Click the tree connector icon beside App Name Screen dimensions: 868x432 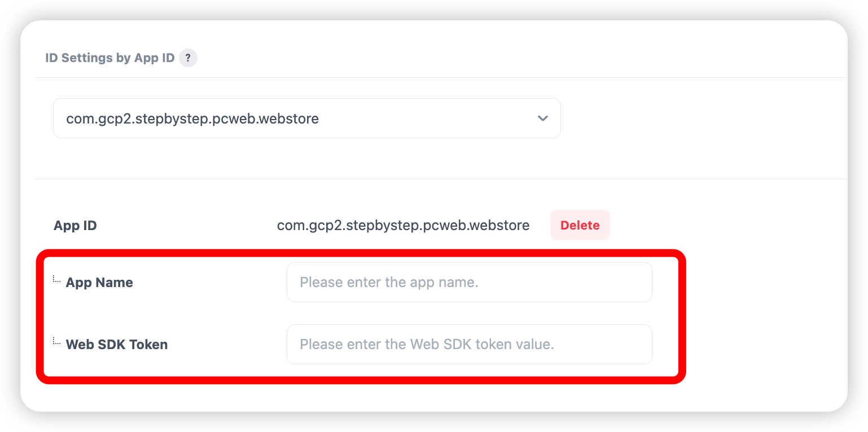tap(57, 279)
